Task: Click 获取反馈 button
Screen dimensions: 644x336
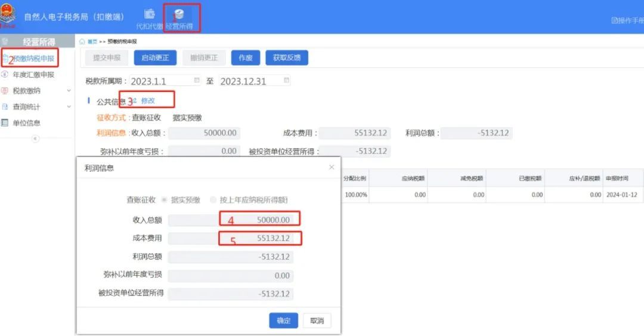Action: 287,58
